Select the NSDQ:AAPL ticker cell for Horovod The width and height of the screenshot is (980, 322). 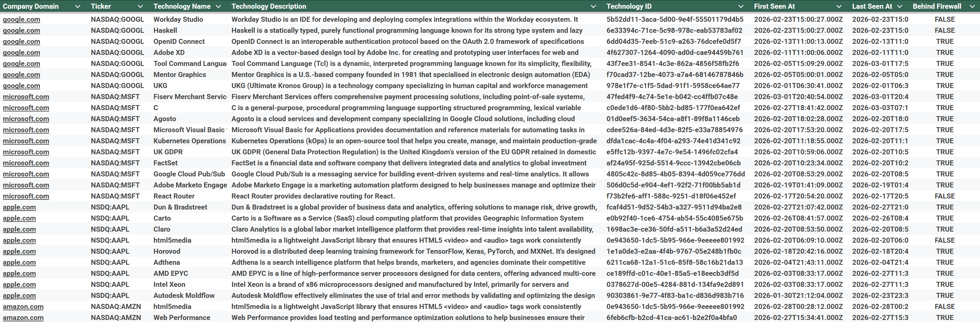pyautogui.click(x=110, y=251)
